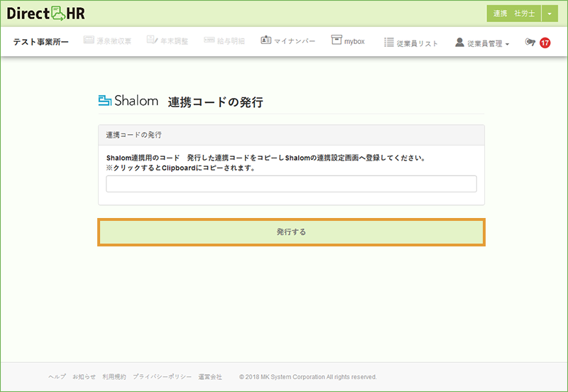Image resolution: width=568 pixels, height=392 pixels.
Task: Click the 従業員リスト list icon
Action: (389, 43)
